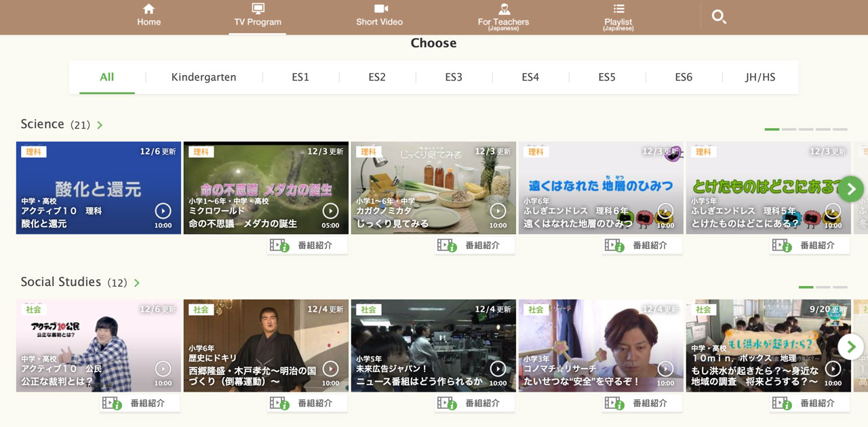Play 西郷隆盛・木戸孝允 video
This screenshot has height=427, width=868.
(x=330, y=368)
